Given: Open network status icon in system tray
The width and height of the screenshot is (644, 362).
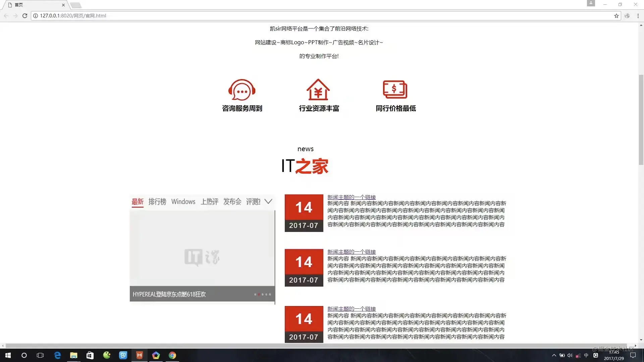Looking at the screenshot, I should coord(578,356).
